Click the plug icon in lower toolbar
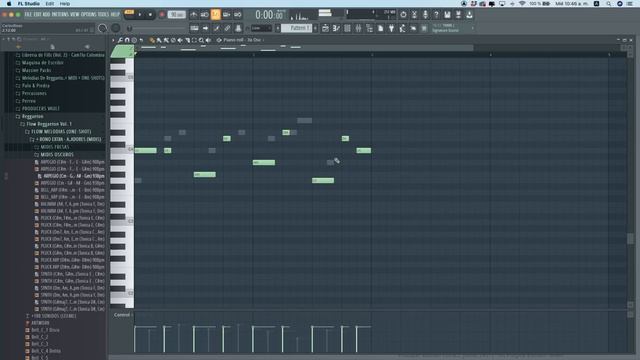Viewport: 640px width, 360px height. (391, 28)
